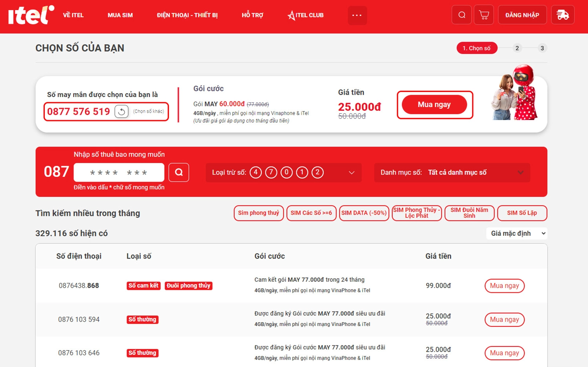Click Mua ngay for 0876 103 646
The image size is (588, 367).
(x=505, y=353)
